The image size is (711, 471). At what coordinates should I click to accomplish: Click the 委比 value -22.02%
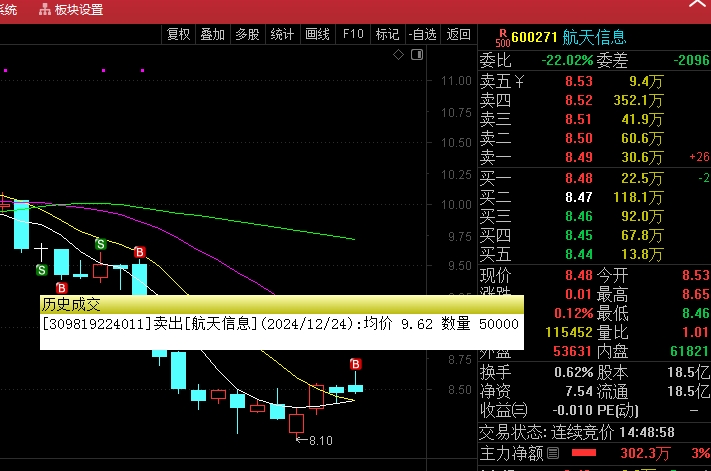click(x=567, y=60)
